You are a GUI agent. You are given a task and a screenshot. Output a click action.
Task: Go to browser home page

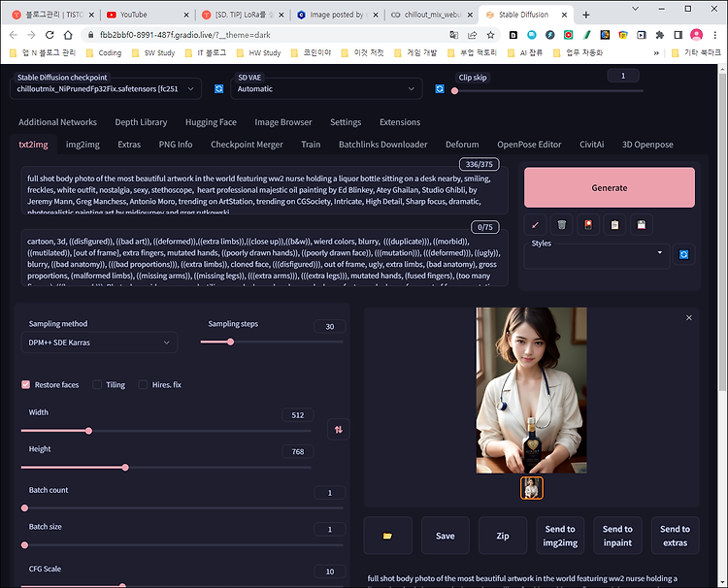pos(68,35)
